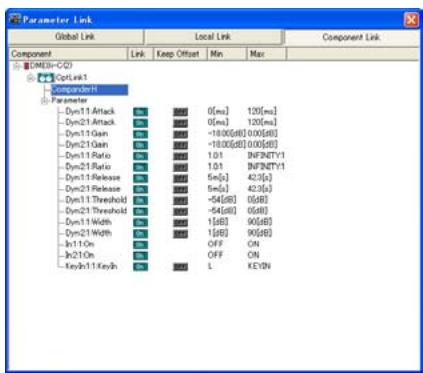Toggle Link On for Dyn1:1:Attack

pyautogui.click(x=140, y=112)
